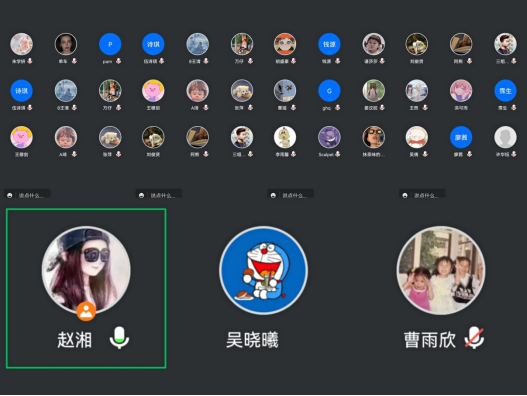Screen dimensions: 527x396
Task: Select the purple Gengar avatar for Scalpel
Action: point(329,137)
